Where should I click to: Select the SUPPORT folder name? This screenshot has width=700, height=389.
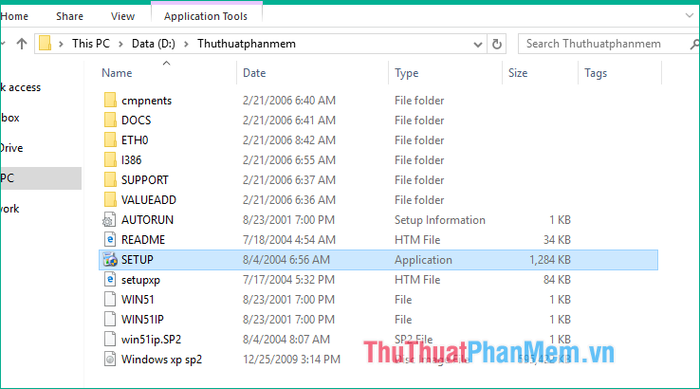145,180
